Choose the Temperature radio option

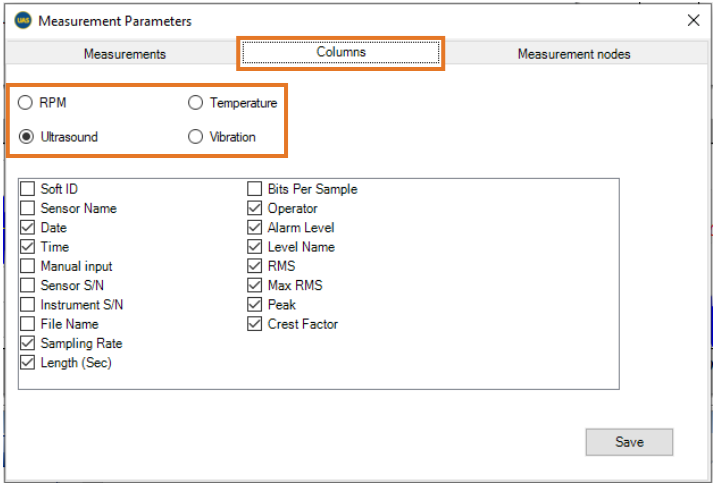click(196, 103)
